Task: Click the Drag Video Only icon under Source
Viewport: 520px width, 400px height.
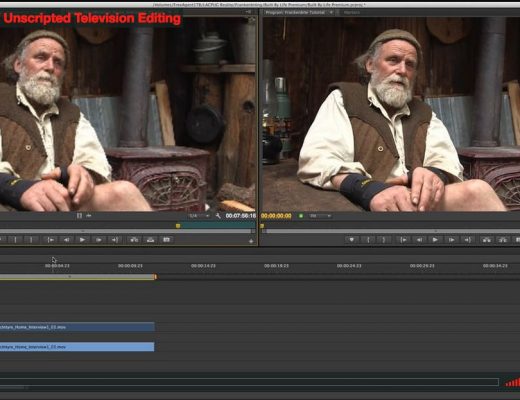Action: (x=79, y=216)
